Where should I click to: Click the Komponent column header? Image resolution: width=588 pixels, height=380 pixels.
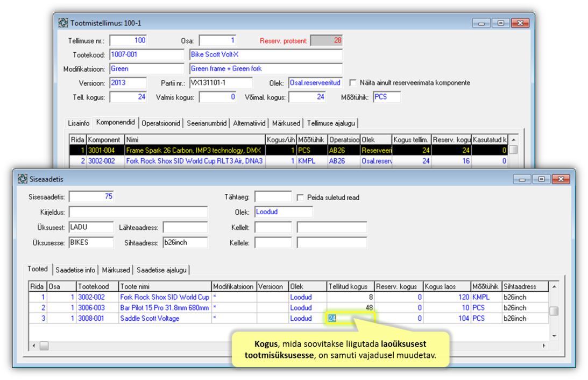click(x=105, y=140)
